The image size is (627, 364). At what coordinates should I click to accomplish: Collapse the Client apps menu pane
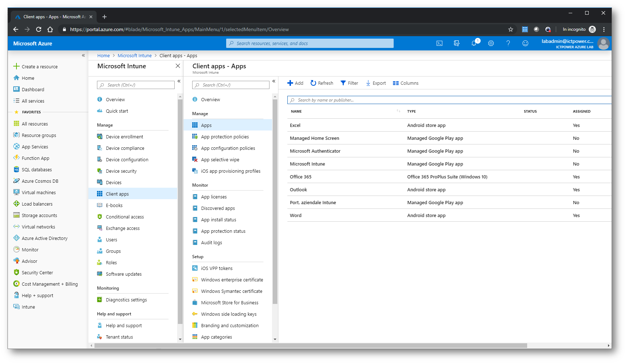tap(274, 81)
